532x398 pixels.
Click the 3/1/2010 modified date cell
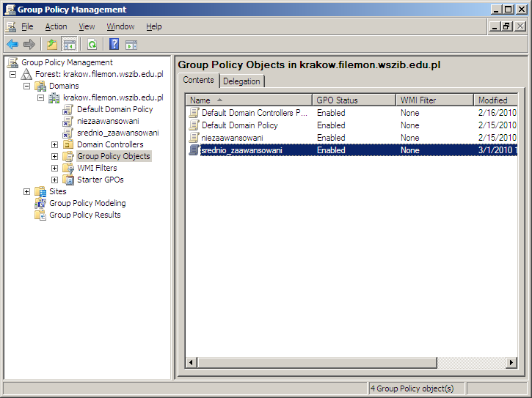coord(498,150)
